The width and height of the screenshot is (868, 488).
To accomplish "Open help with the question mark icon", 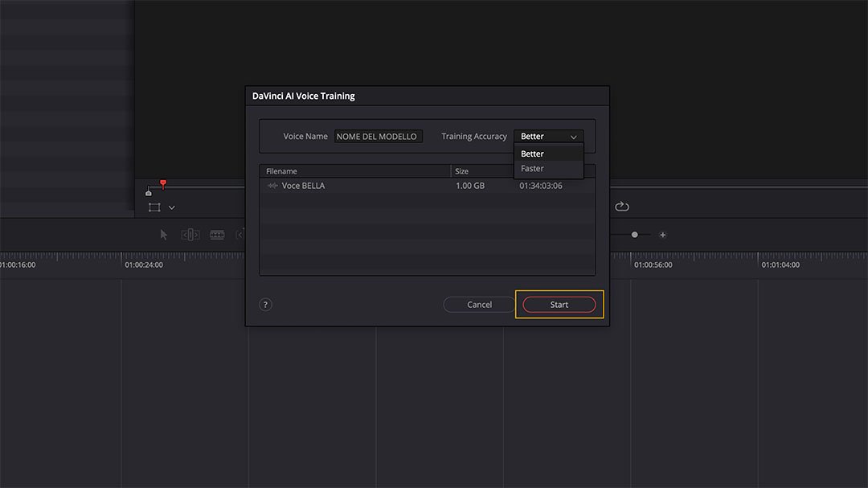I will tap(265, 305).
